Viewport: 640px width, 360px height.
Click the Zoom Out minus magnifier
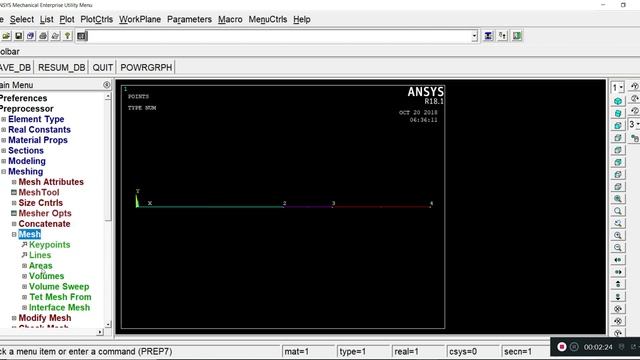coord(618,248)
